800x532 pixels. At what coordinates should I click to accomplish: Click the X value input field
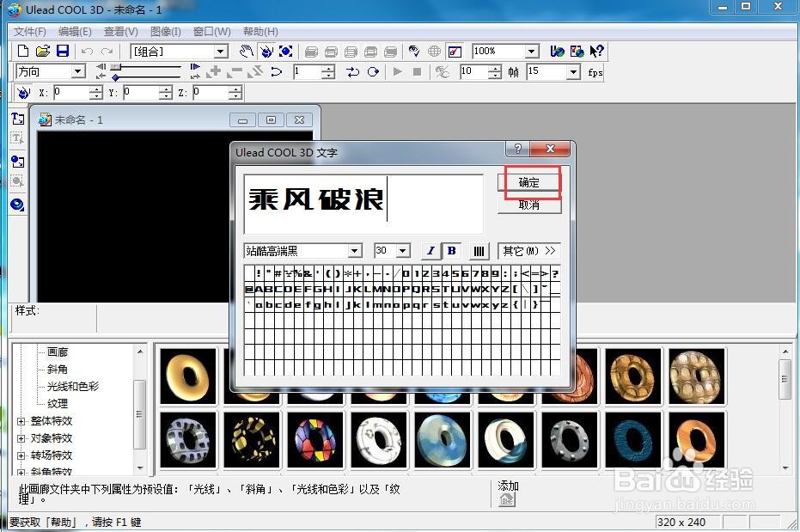point(71,93)
